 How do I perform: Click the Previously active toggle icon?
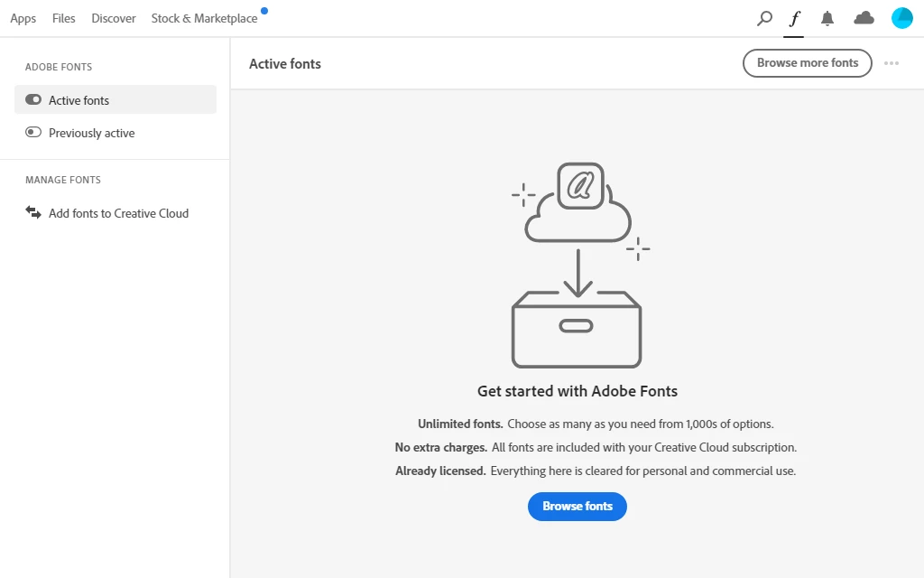pos(33,132)
